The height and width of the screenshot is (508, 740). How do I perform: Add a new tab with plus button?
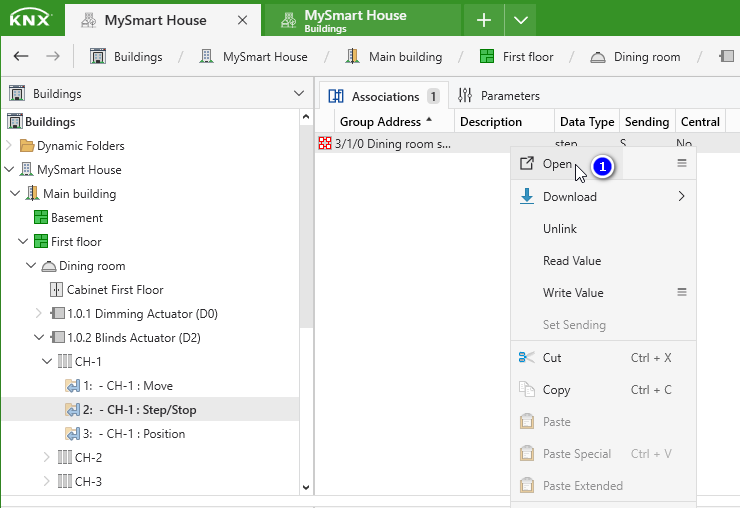point(484,20)
